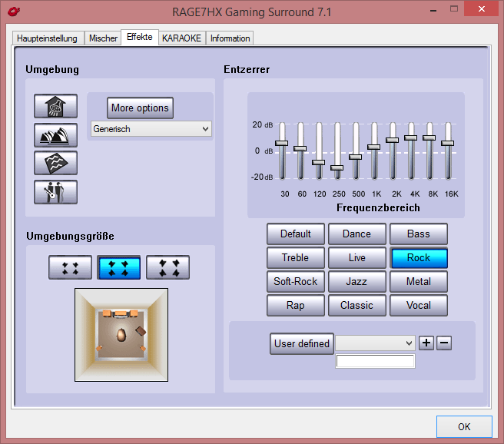
Task: Choose the small room size icon
Action: (70, 267)
